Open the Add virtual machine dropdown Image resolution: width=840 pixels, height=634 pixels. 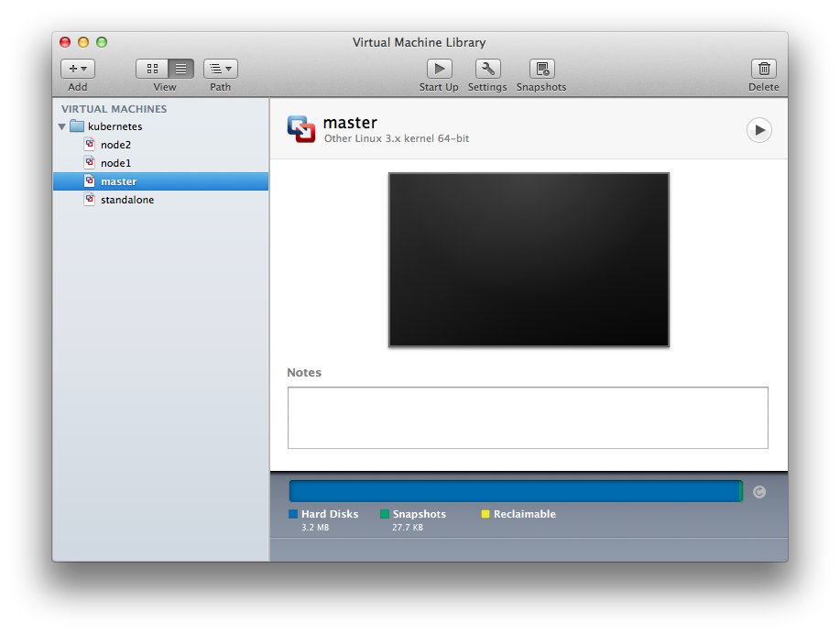click(x=78, y=69)
